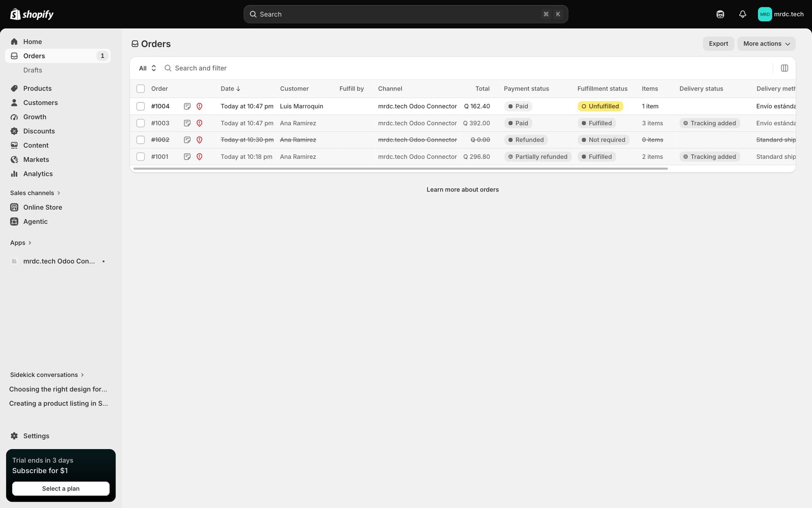Open the 'Choosing the right design' conversation
Image resolution: width=812 pixels, height=508 pixels.
pos(58,389)
